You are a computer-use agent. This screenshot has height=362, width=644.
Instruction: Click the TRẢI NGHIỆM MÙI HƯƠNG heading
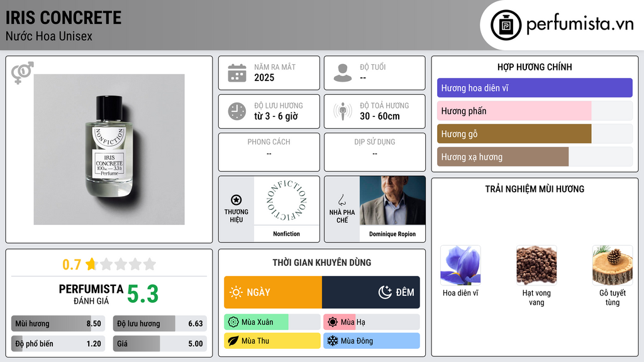point(535,189)
